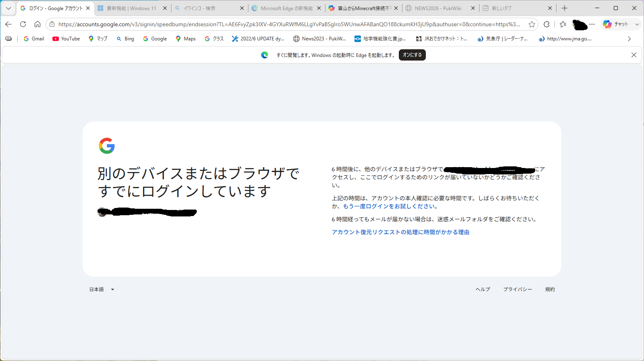Maximize the Edge window
Screen dimensions: 644x361
[616, 8]
